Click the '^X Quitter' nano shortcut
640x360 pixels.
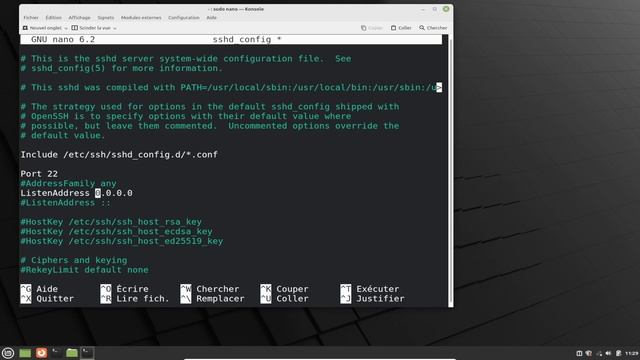(x=47, y=299)
